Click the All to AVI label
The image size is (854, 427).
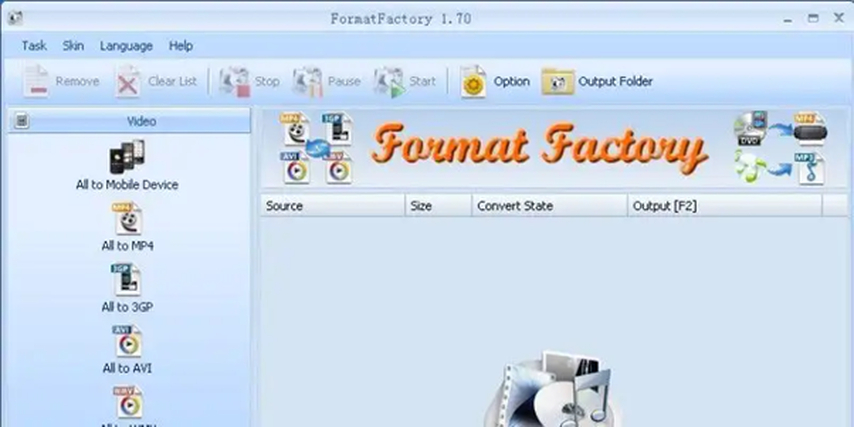point(127,369)
